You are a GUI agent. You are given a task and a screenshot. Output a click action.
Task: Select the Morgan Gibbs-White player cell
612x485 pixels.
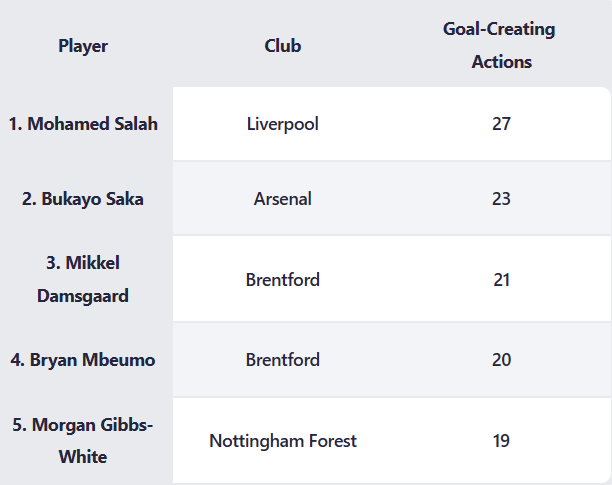pyautogui.click(x=83, y=440)
